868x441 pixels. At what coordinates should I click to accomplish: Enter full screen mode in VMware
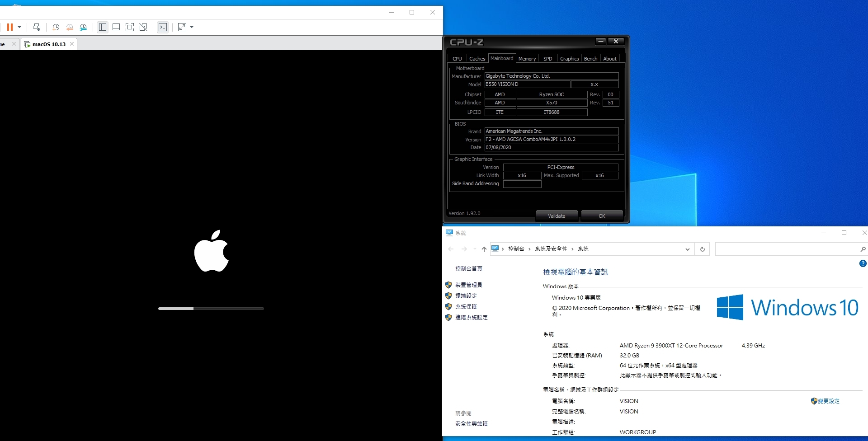(x=130, y=27)
